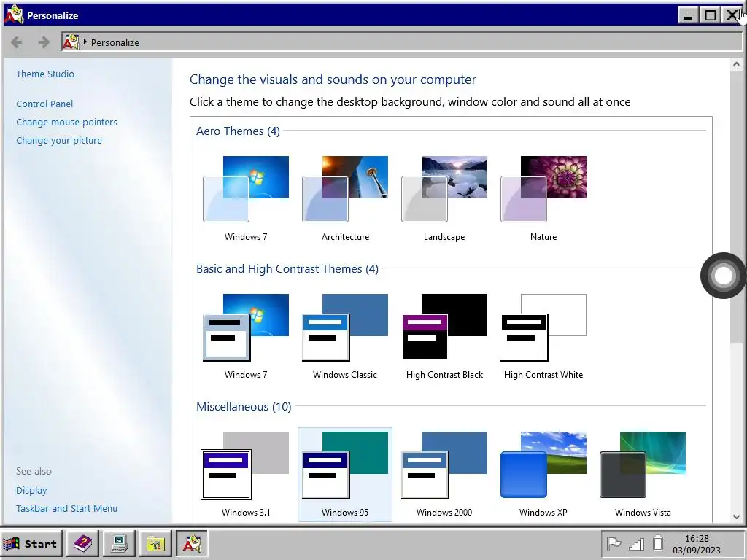Click the battery tray icon
747x560 pixels.
(658, 543)
